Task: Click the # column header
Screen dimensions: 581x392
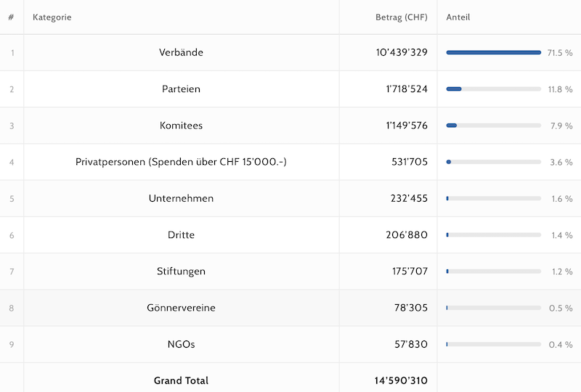Action: 11,17
